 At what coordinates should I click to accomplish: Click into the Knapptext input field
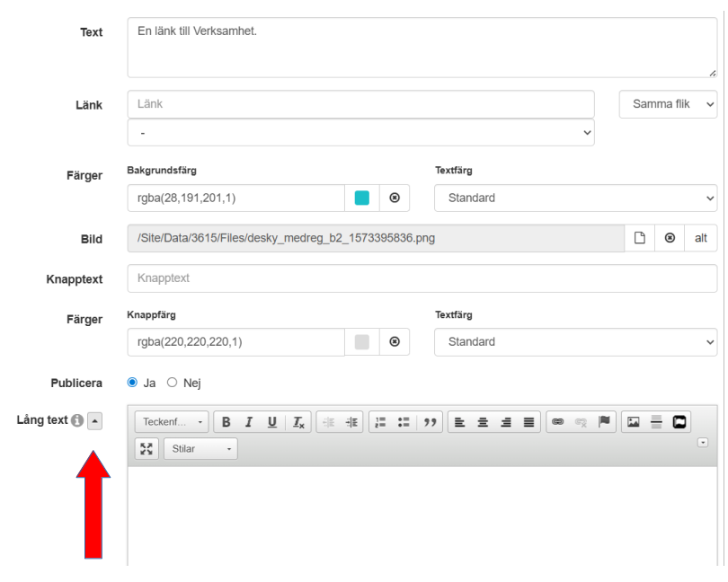(x=422, y=278)
